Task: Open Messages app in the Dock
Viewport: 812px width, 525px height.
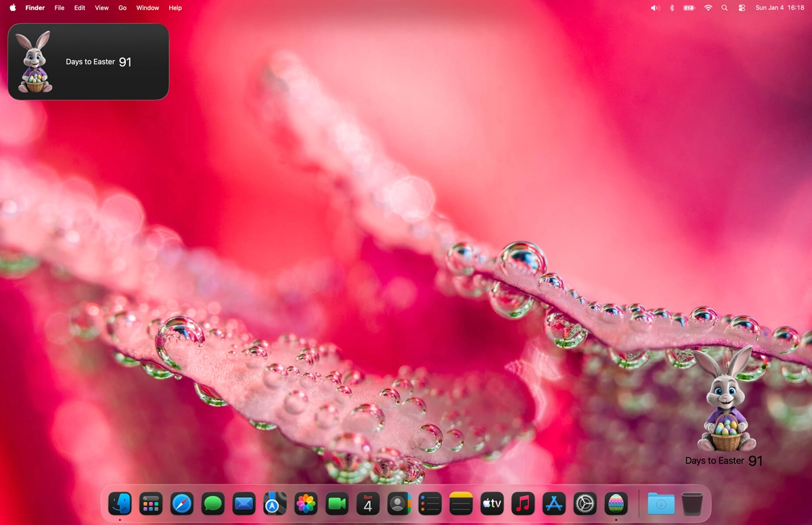Action: (213, 503)
